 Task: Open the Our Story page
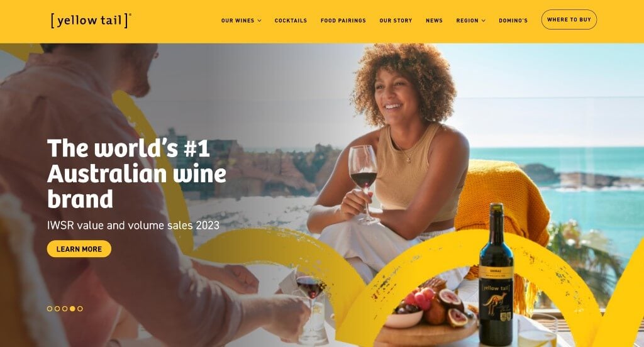(396, 21)
